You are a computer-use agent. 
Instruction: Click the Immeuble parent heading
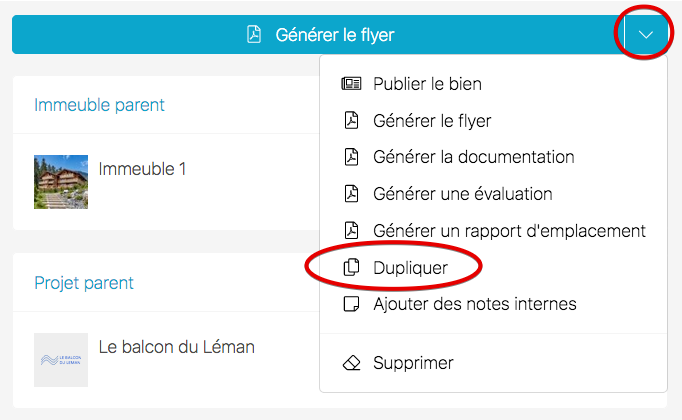[x=99, y=105]
